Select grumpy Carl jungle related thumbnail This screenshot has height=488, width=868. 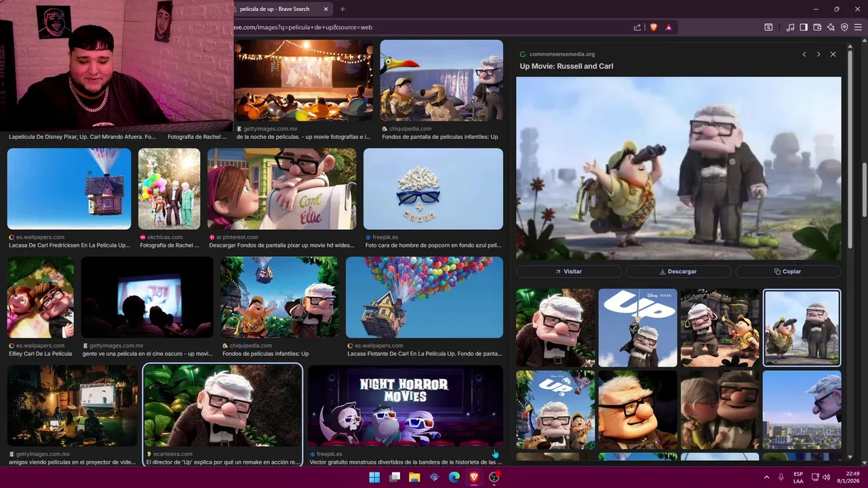(555, 328)
